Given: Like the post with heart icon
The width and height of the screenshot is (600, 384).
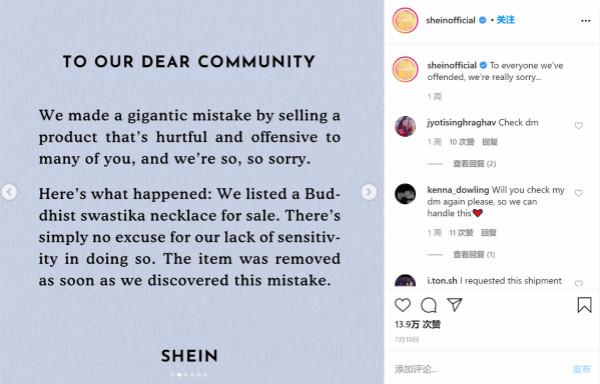Looking at the screenshot, I should (x=403, y=305).
